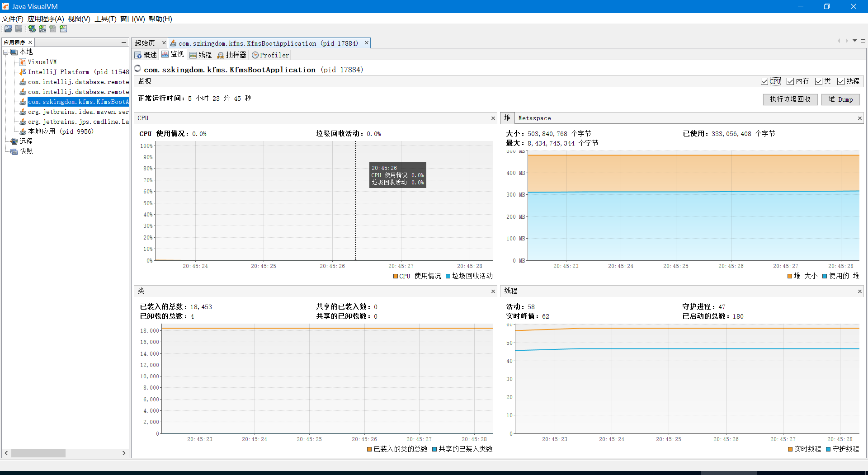Screen dimensions: 868x475
Task: Close the 线程 chart panel
Action: pyautogui.click(x=860, y=292)
